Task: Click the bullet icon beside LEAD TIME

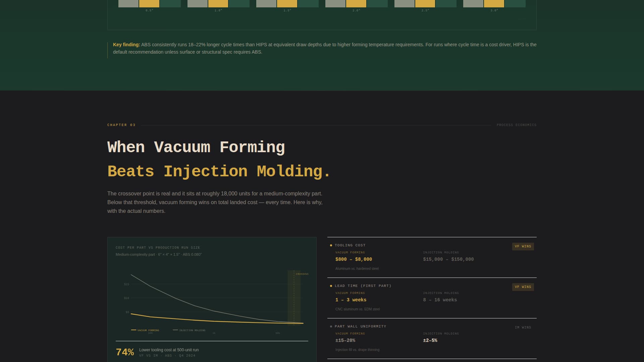Action: [331, 286]
